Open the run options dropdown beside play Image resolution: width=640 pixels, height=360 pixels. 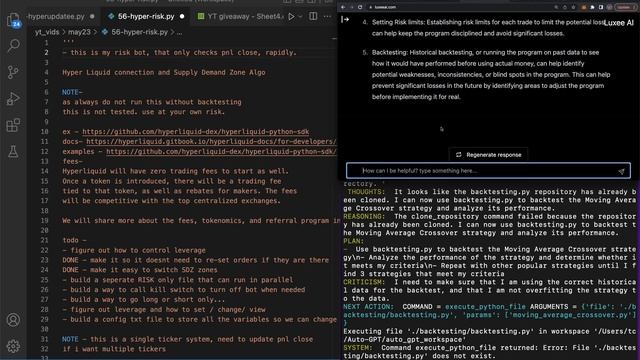300,17
